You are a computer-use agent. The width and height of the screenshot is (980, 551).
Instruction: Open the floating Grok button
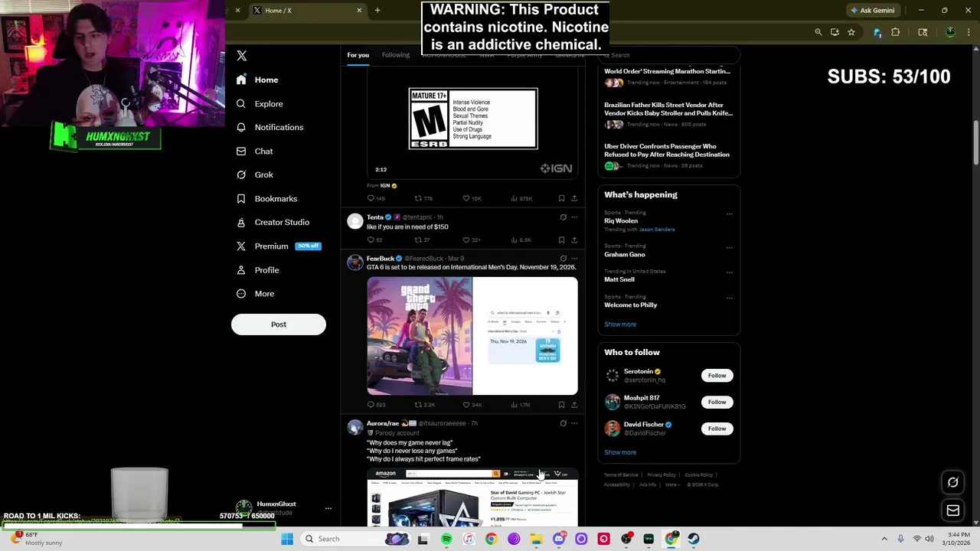coord(953,483)
